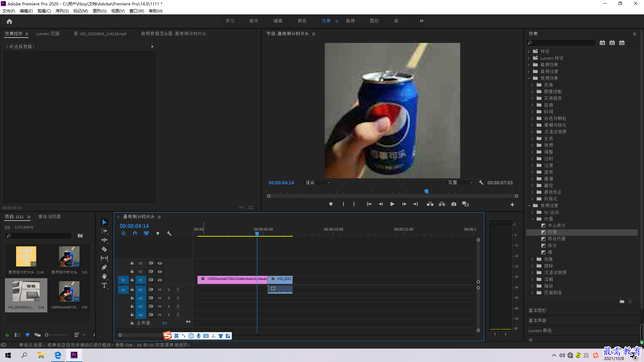This screenshot has height=362, width=644.
Task: Step forward one frame
Action: [x=404, y=204]
